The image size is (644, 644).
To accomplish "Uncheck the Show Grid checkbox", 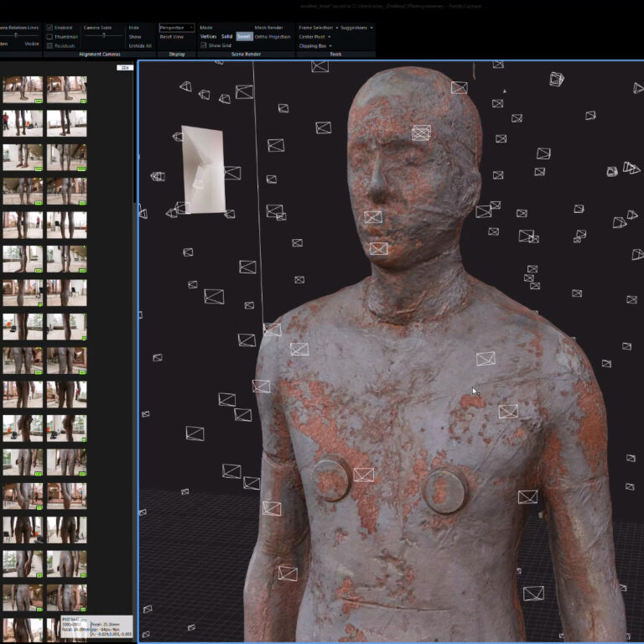I will point(204,45).
